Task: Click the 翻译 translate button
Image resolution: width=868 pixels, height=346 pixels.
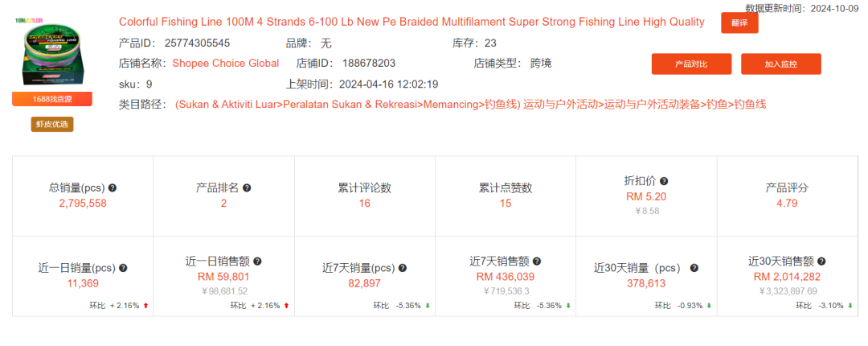Action: point(739,23)
